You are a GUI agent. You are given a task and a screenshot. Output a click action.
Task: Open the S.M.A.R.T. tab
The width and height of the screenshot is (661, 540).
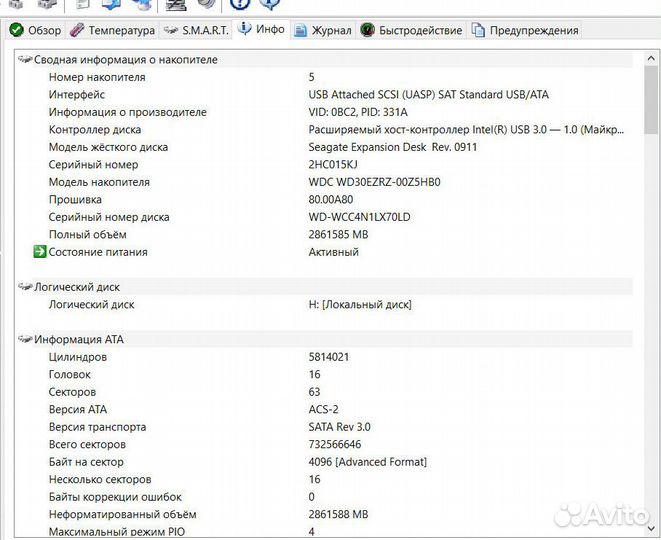pyautogui.click(x=196, y=30)
